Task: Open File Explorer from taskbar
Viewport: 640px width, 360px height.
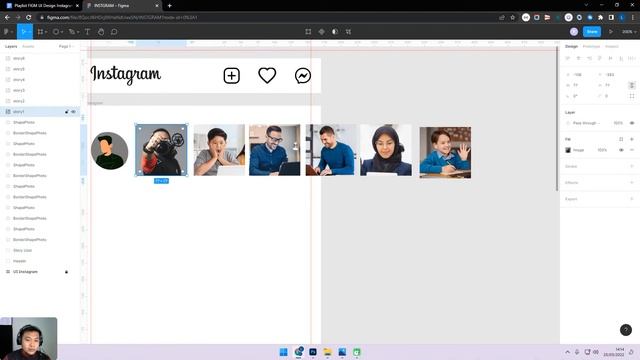Action: click(327, 352)
